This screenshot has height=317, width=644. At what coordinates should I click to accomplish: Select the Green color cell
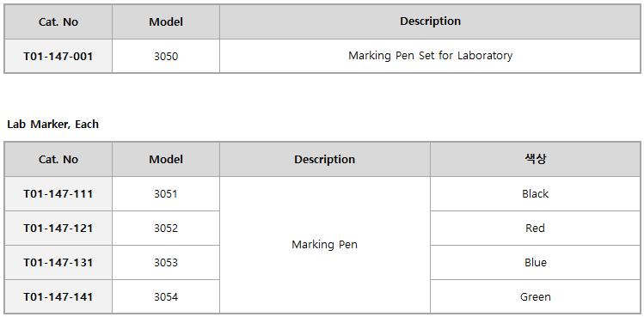(x=535, y=297)
